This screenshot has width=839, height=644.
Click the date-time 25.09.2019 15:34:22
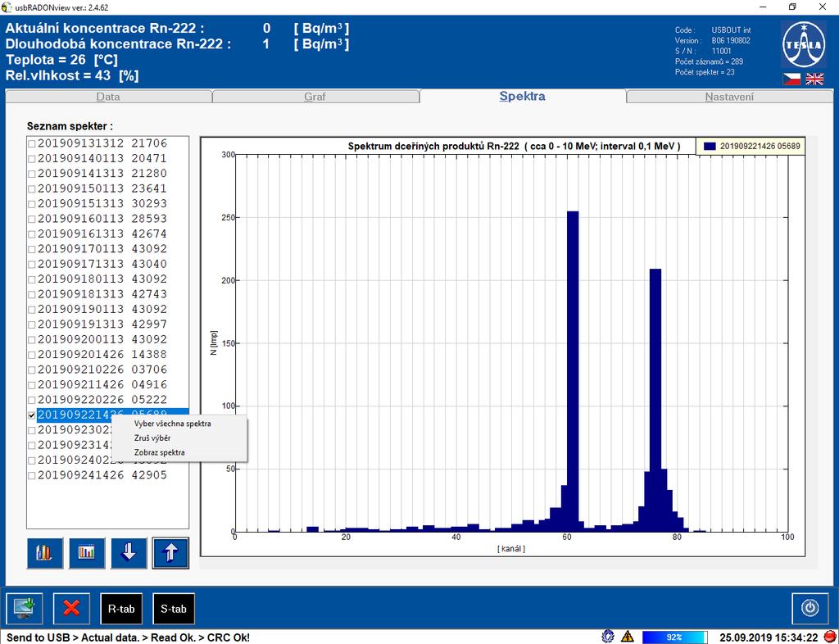point(769,637)
